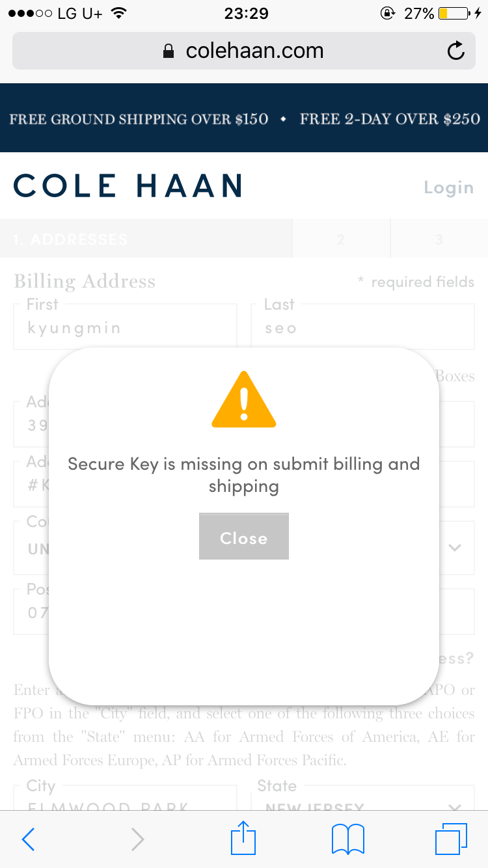Tap the padlock icon in address bar

pyautogui.click(x=169, y=51)
